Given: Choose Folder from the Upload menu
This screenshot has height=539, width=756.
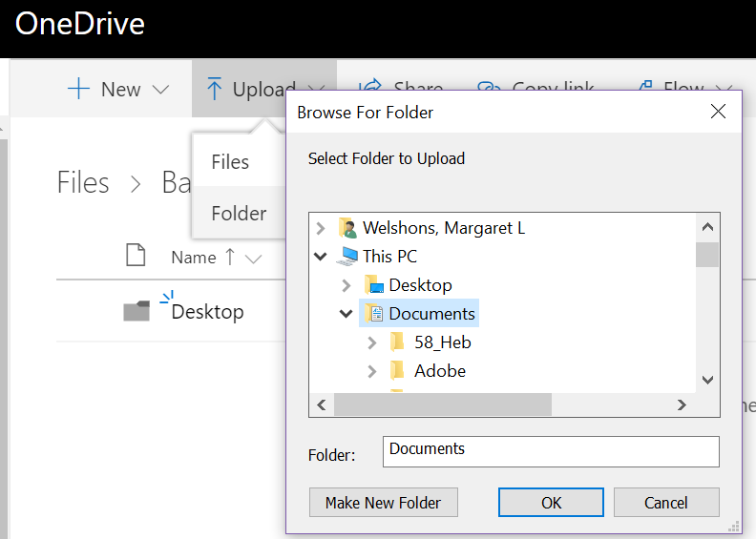Looking at the screenshot, I should 239,214.
